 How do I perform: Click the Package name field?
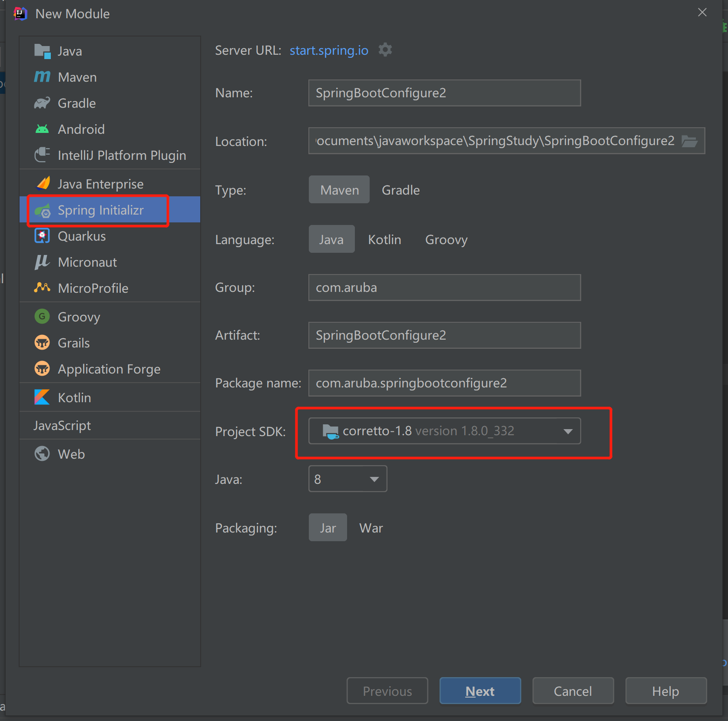point(444,383)
